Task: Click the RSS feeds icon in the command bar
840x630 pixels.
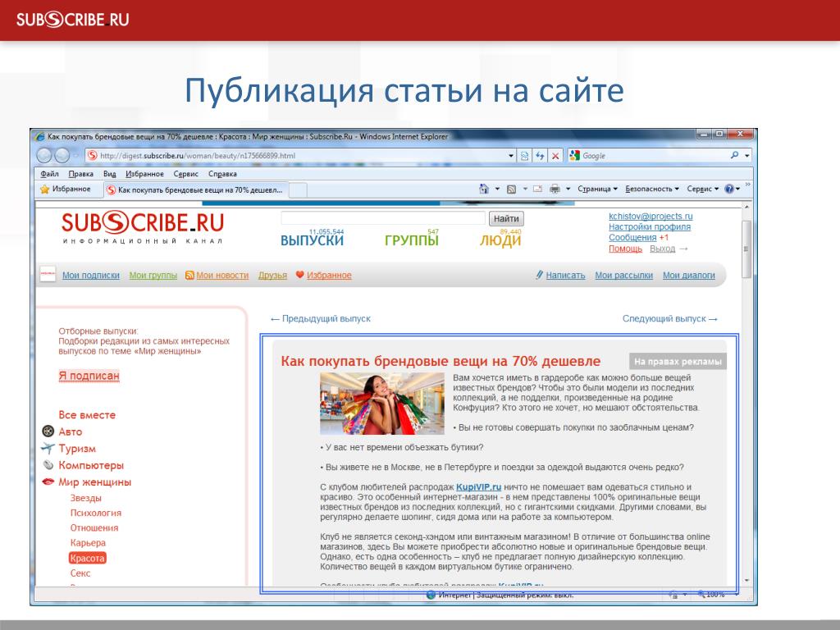Action: 512,189
